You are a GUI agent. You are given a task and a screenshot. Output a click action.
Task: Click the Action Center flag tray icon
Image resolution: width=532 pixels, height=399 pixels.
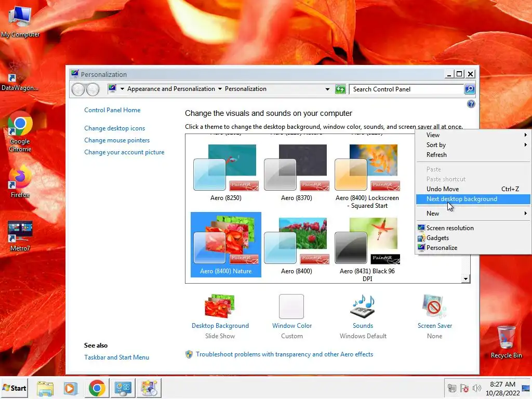pos(464,388)
